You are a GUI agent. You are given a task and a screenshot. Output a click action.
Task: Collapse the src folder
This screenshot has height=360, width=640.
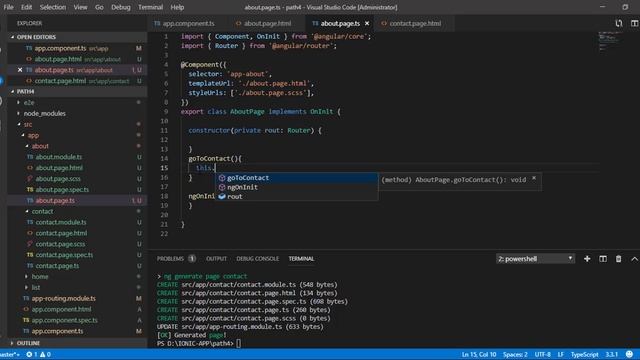click(27, 124)
